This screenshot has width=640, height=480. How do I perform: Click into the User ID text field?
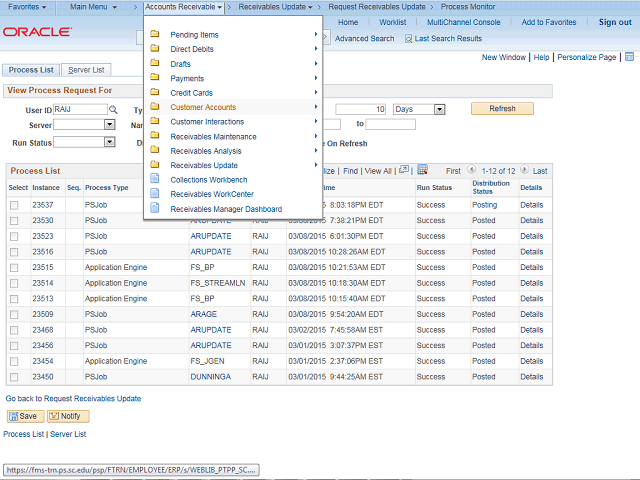tap(79, 109)
